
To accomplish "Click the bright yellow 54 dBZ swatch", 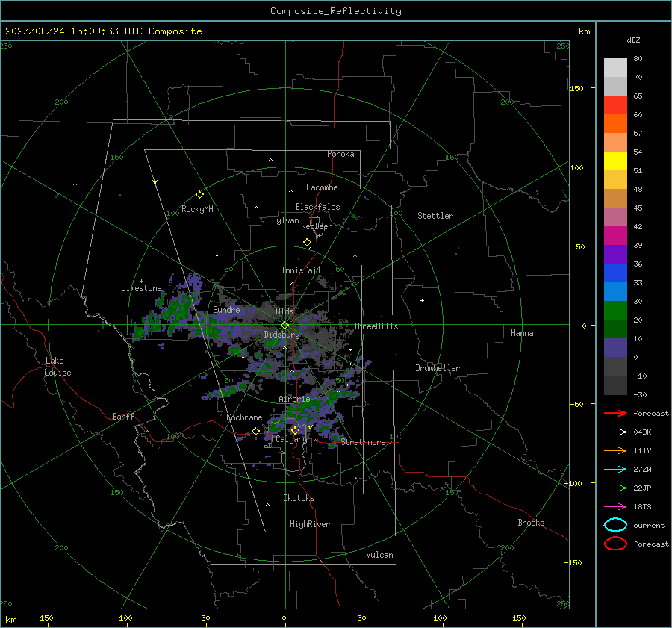I will coord(615,161).
